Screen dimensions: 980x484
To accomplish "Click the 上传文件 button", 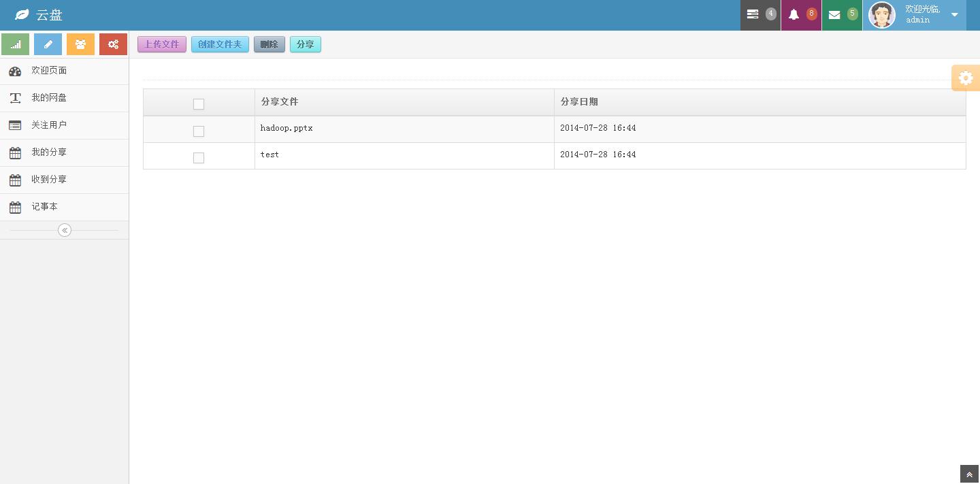I will (x=162, y=44).
